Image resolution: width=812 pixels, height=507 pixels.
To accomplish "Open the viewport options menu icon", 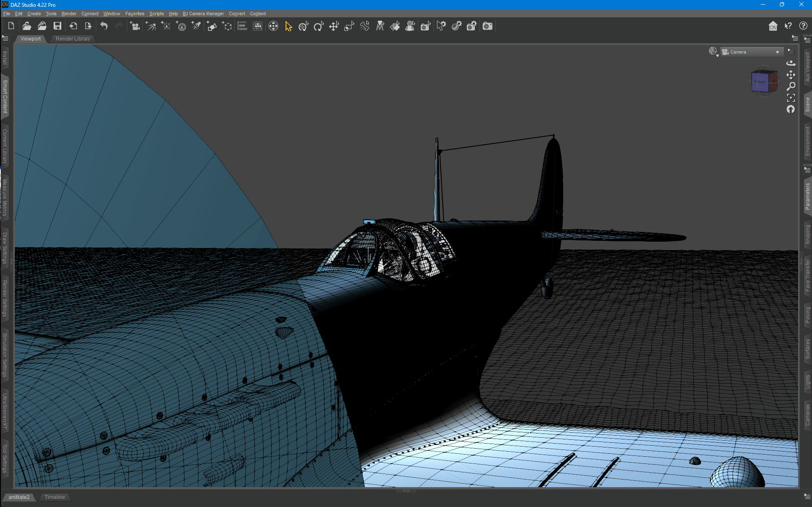I will pyautogui.click(x=791, y=52).
